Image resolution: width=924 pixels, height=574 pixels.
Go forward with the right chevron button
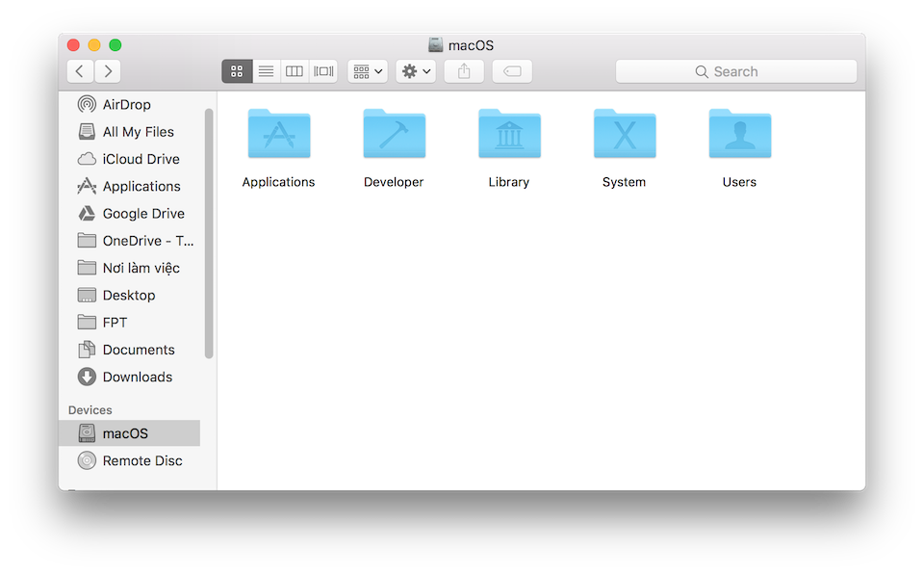(108, 71)
